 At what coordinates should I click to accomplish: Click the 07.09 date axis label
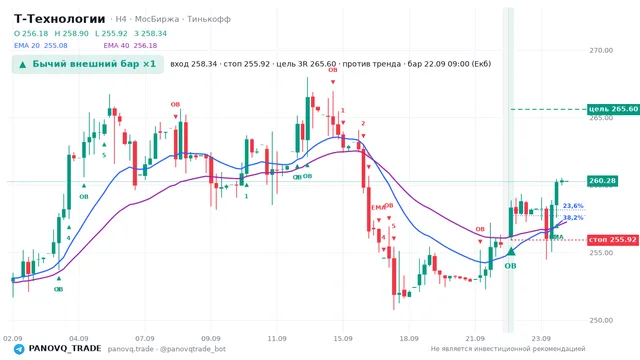145,339
